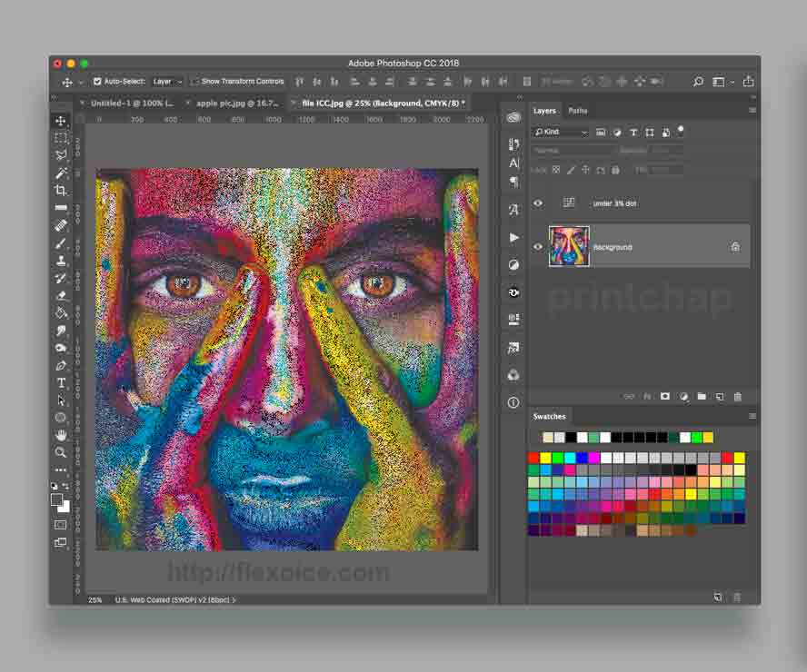807x672 pixels.
Task: Open the search magnifier icon in options bar
Action: (698, 82)
